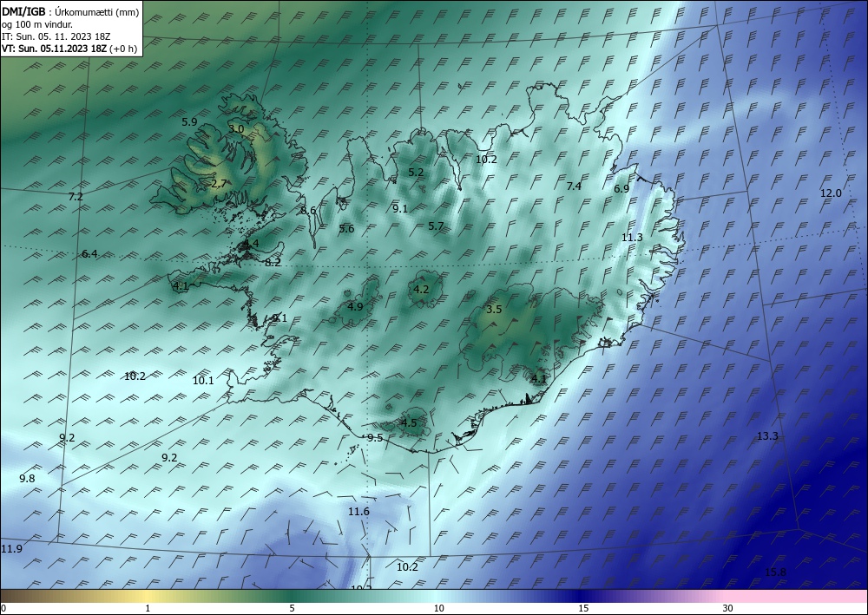Select the 10.1 value label
Viewport: 868px width, 615px height.
click(203, 381)
